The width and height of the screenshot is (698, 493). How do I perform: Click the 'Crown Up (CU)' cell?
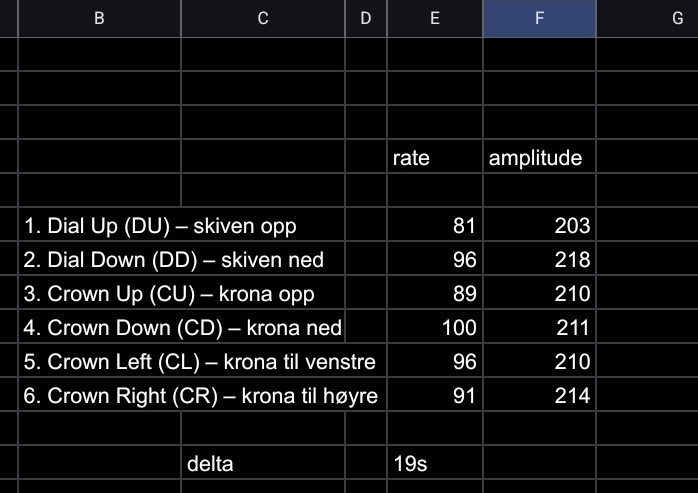pyautogui.click(x=168, y=294)
